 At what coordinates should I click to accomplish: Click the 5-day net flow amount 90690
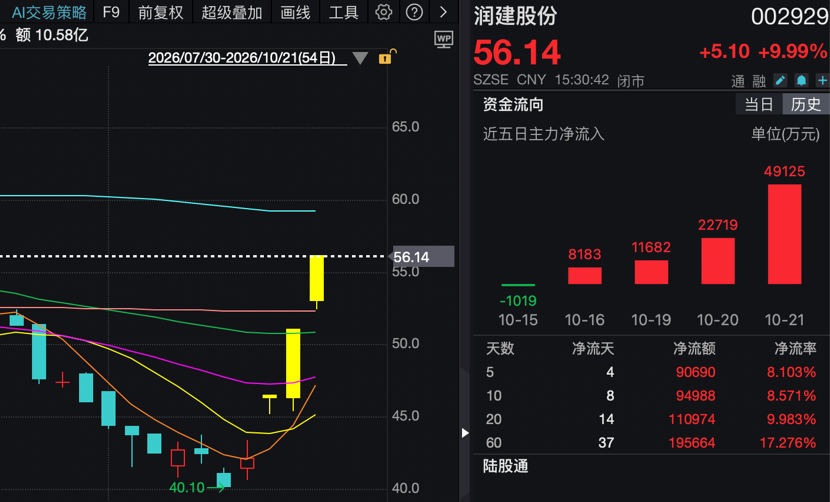tap(696, 372)
